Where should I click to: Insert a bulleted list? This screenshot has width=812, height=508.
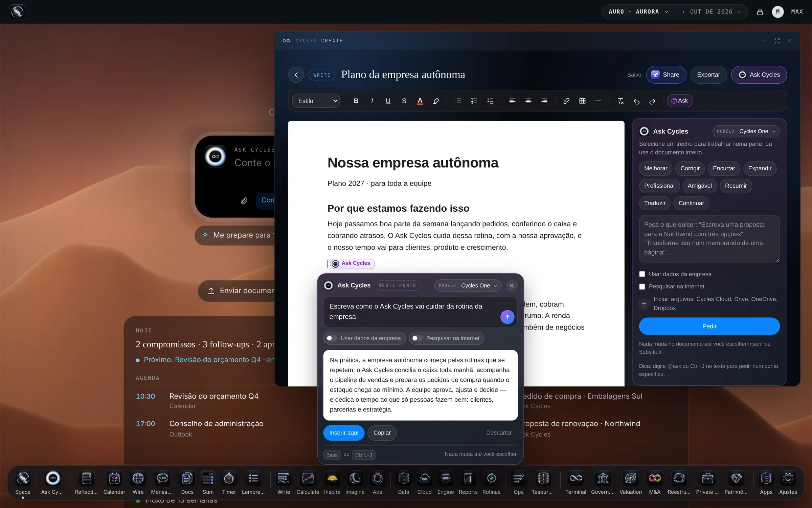458,101
